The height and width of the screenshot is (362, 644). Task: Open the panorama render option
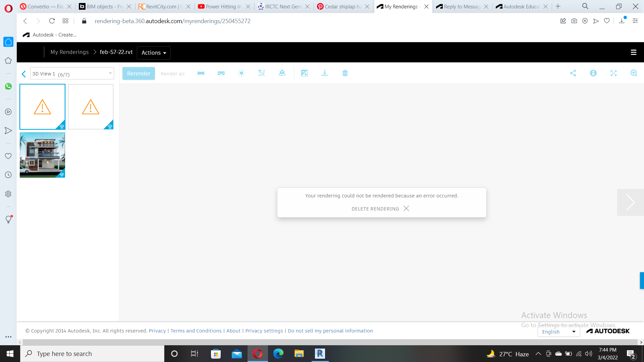click(201, 73)
